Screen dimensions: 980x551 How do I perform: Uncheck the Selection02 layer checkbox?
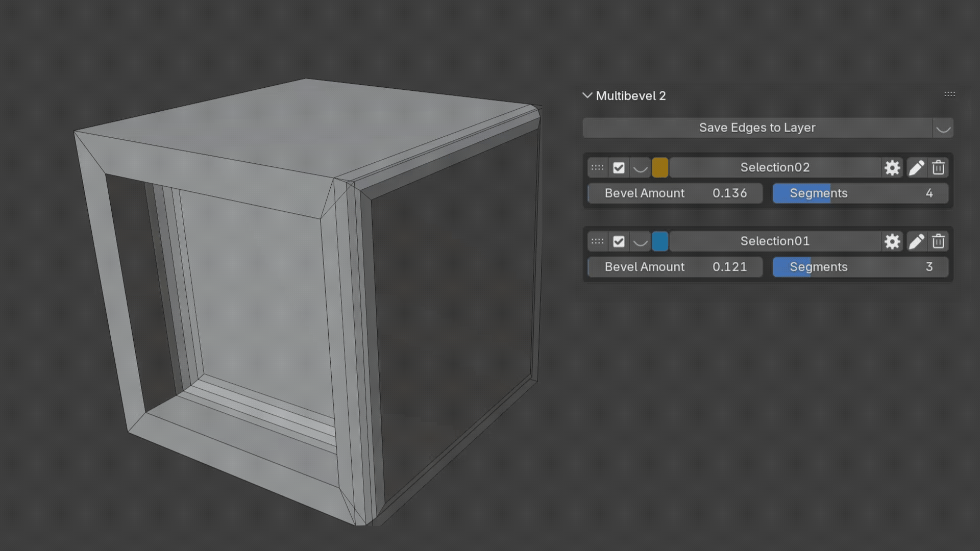point(619,167)
